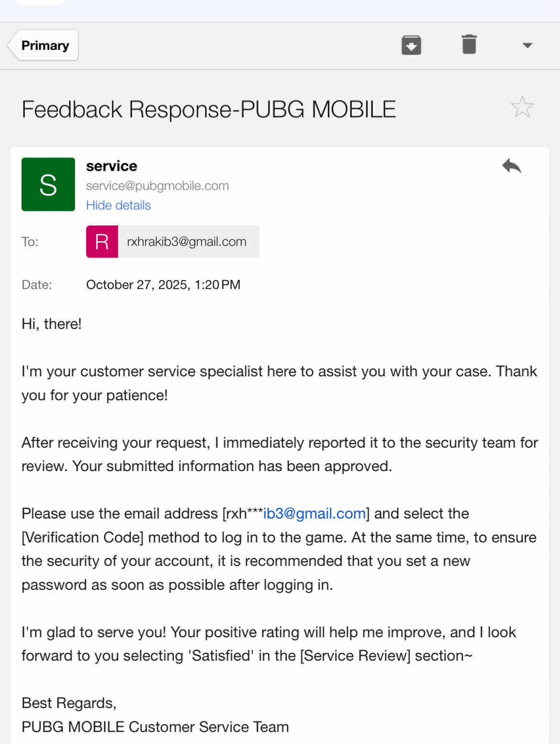The width and height of the screenshot is (560, 744).
Task: Go back to the Primary inbox tab
Action: tap(44, 45)
